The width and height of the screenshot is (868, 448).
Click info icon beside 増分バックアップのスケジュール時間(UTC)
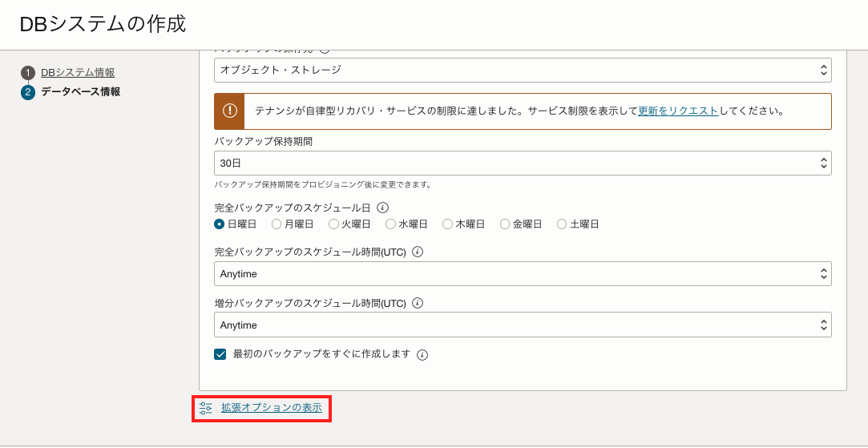point(418,303)
